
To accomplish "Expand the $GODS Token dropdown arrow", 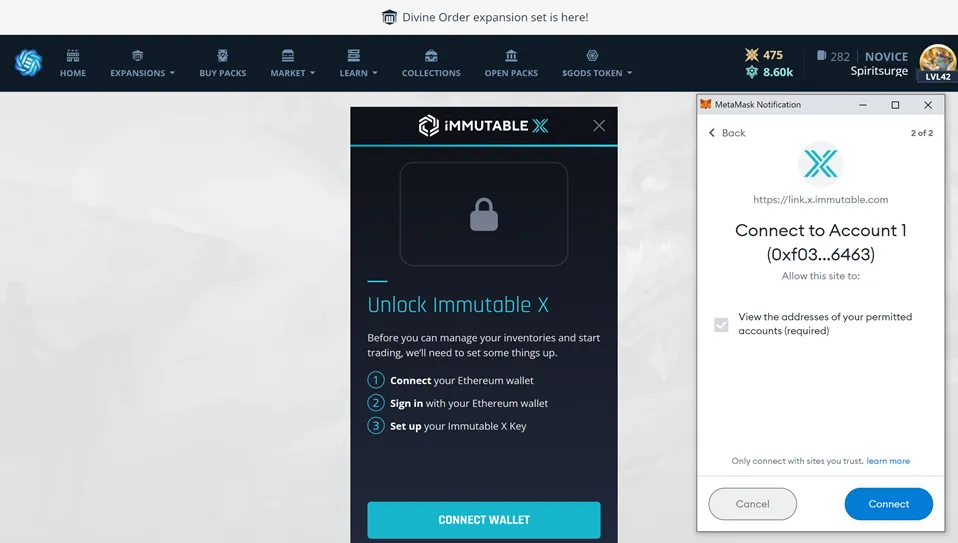I will [630, 73].
